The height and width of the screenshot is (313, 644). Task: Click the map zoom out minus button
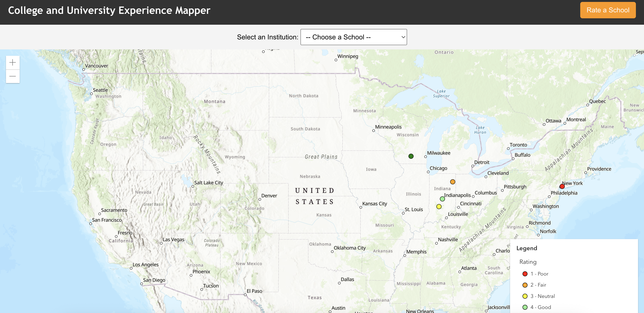click(x=13, y=76)
